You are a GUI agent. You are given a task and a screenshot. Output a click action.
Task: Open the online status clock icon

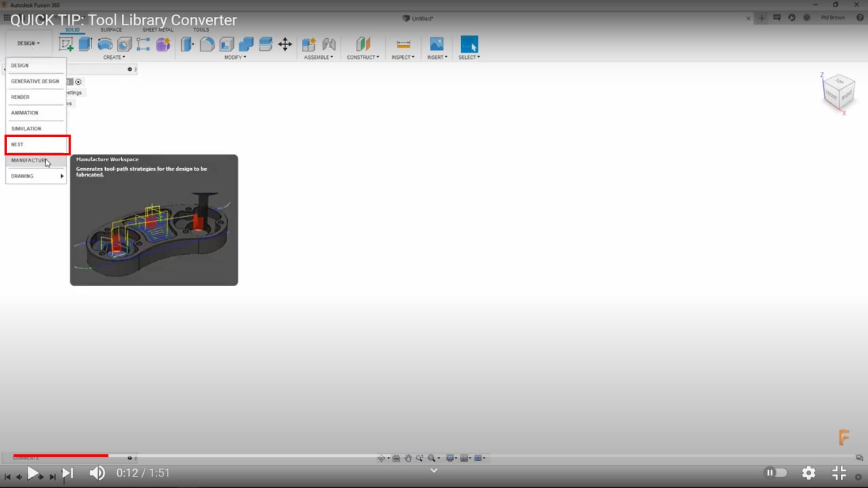[x=806, y=18]
